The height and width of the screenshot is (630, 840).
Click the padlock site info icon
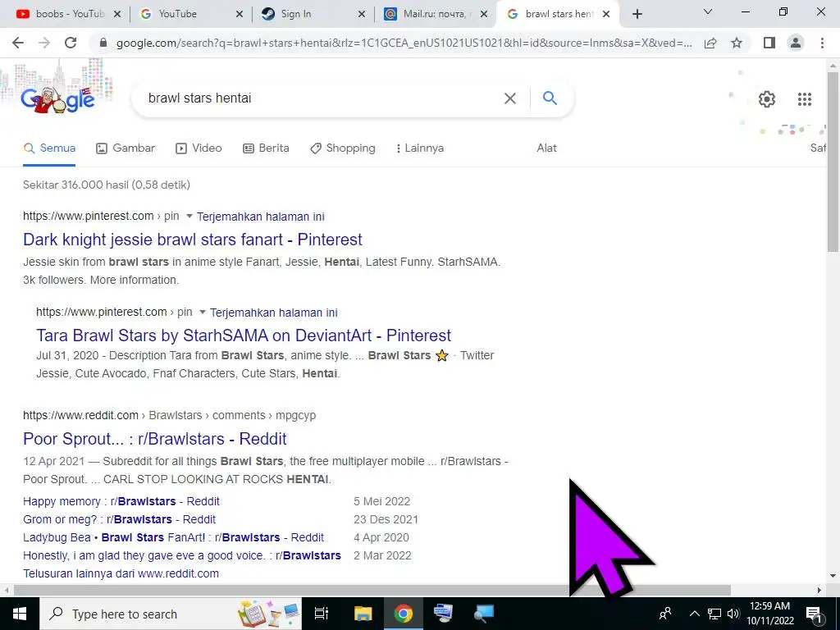click(x=103, y=43)
